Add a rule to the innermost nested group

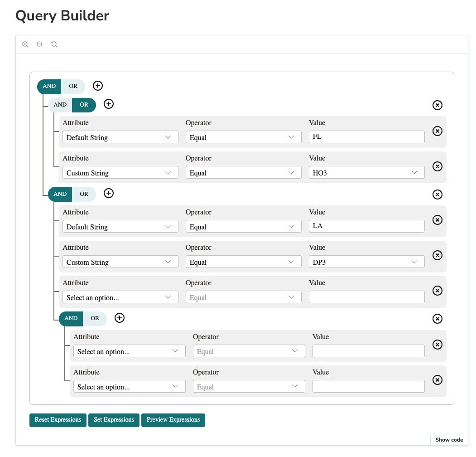pyautogui.click(x=120, y=318)
